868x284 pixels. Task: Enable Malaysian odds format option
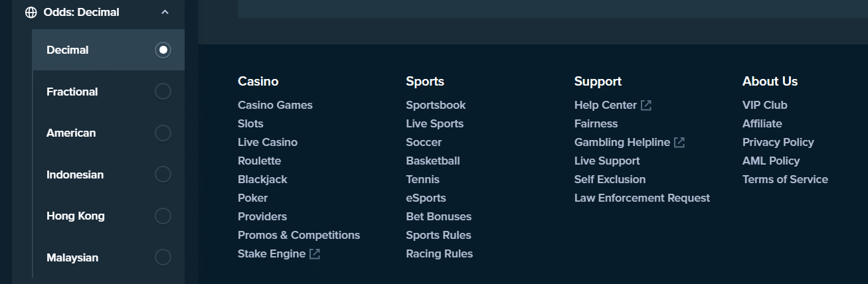163,257
